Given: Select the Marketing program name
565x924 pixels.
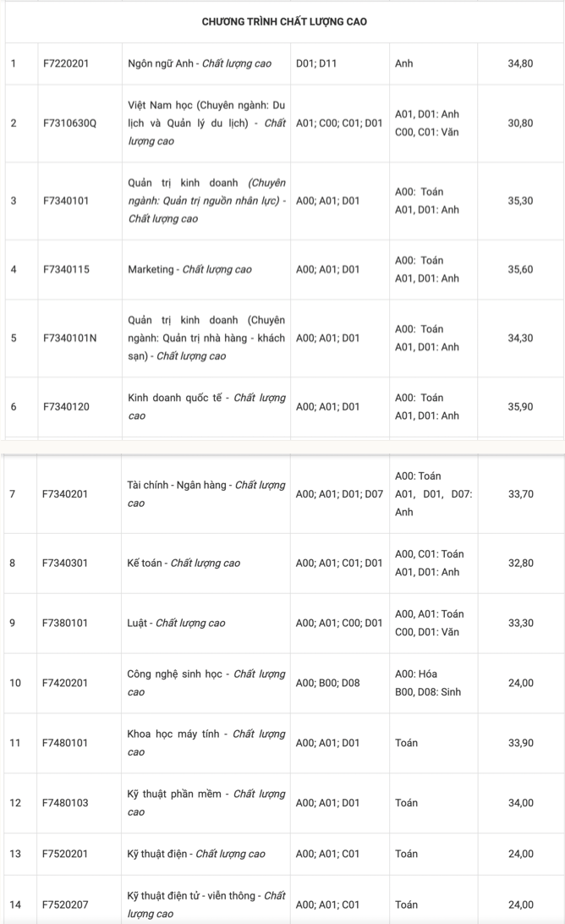Looking at the screenshot, I should tap(189, 270).
